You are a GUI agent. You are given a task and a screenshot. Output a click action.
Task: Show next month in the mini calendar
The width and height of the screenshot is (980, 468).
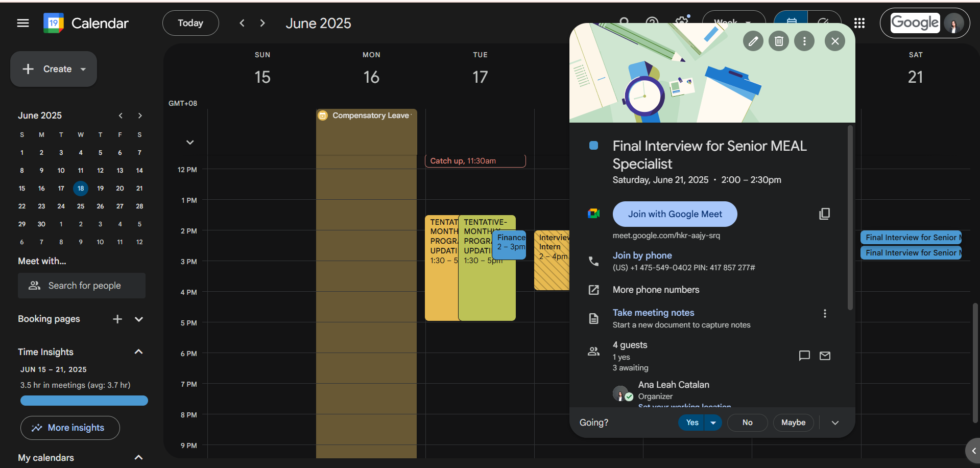(140, 115)
